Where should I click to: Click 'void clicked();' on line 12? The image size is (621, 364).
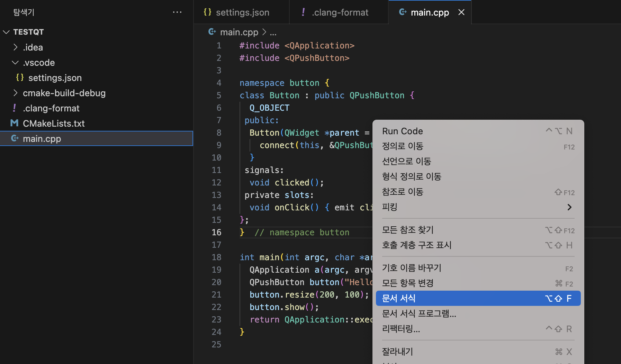(x=287, y=182)
